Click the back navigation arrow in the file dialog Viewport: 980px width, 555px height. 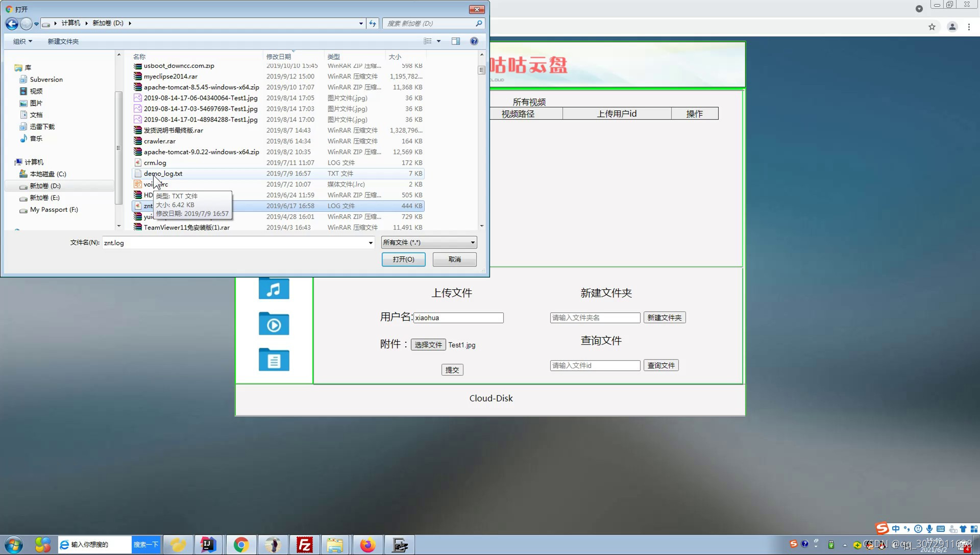click(x=12, y=23)
